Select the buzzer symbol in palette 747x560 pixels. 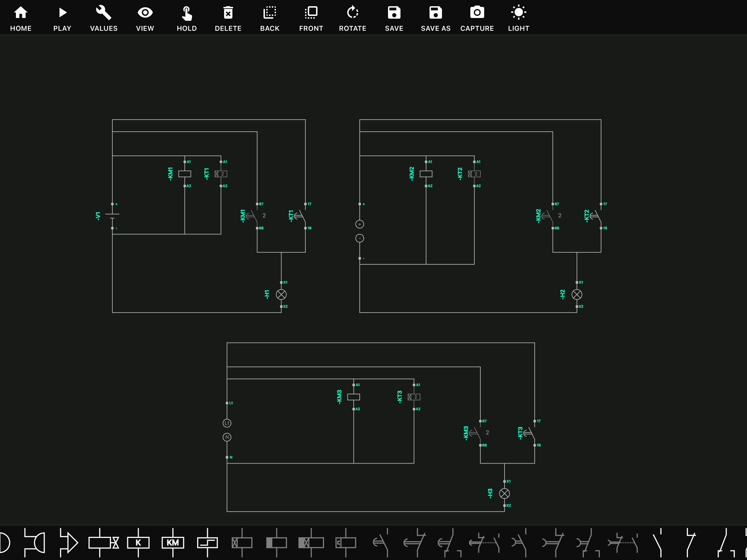pos(35,542)
